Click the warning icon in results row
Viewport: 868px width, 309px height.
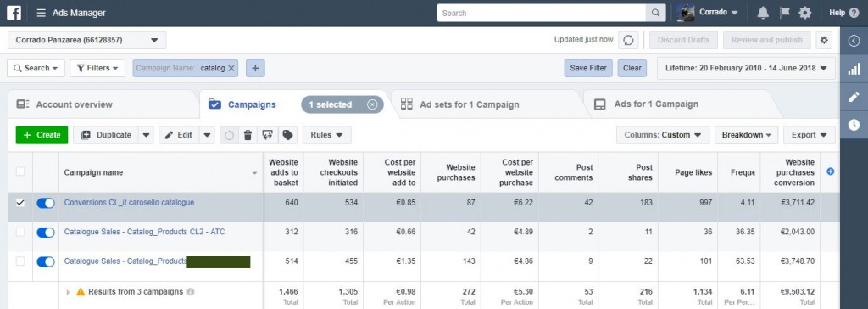(81, 291)
